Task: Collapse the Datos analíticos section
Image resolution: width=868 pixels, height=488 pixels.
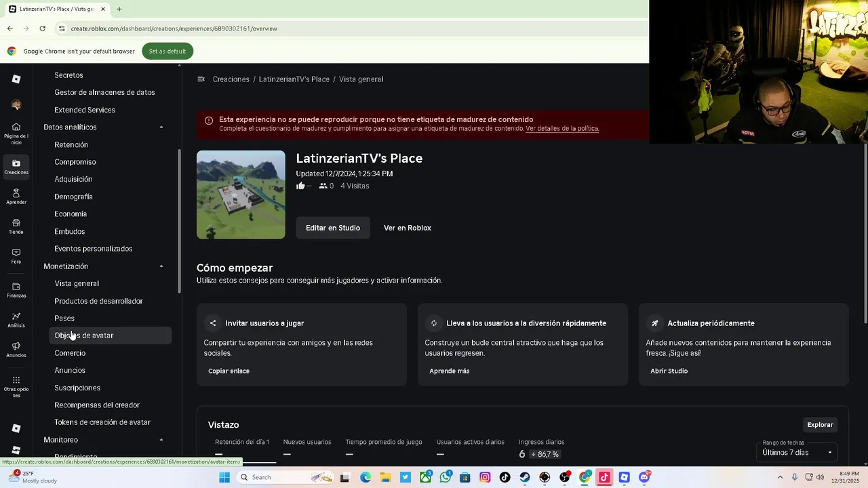Action: pyautogui.click(x=161, y=127)
